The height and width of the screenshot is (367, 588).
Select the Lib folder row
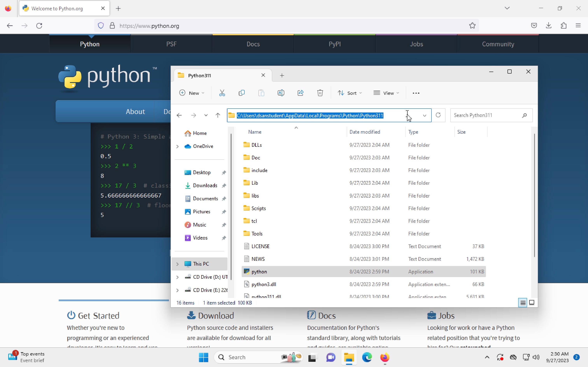tap(364, 183)
